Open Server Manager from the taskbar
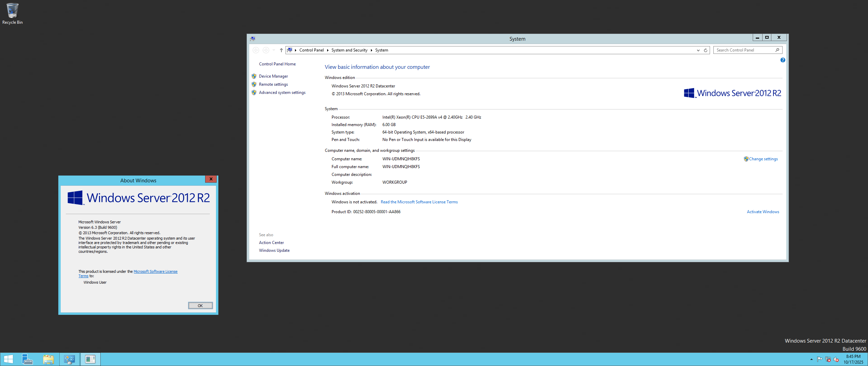The width and height of the screenshot is (868, 366). click(x=27, y=359)
